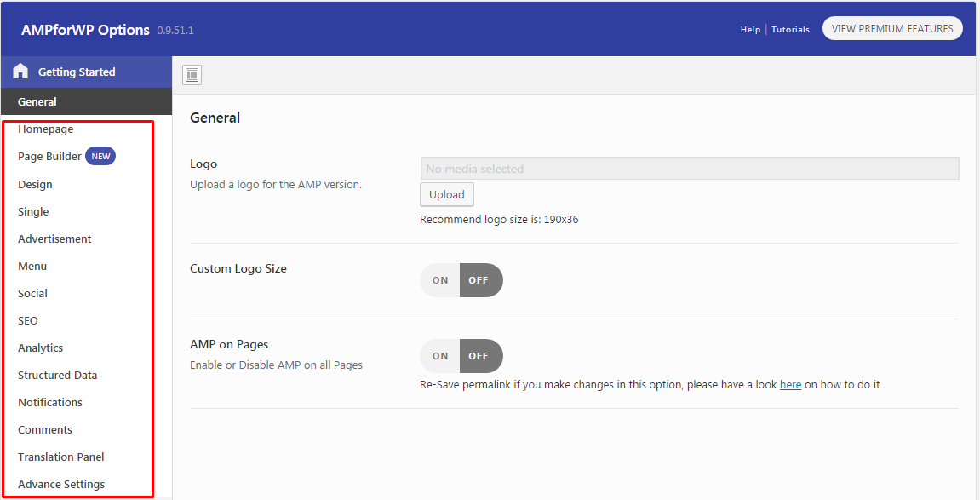Open the Tutorials link in header

pos(791,30)
